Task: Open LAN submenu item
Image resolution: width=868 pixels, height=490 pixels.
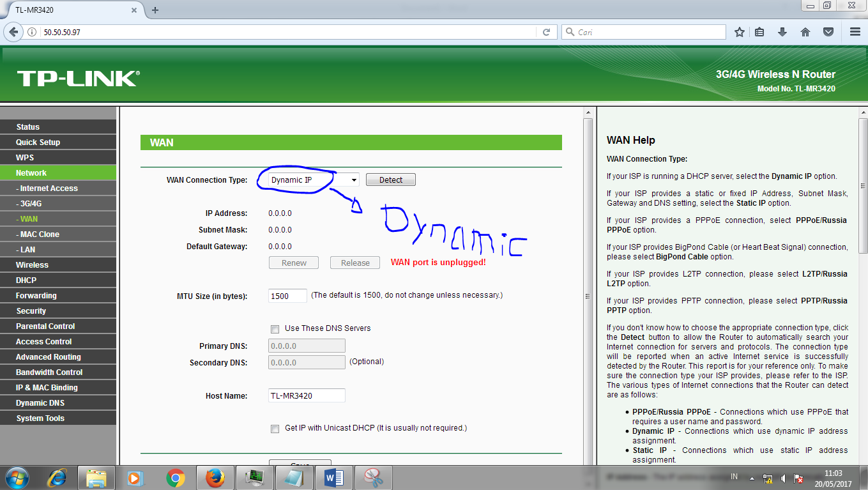Action: [58, 249]
